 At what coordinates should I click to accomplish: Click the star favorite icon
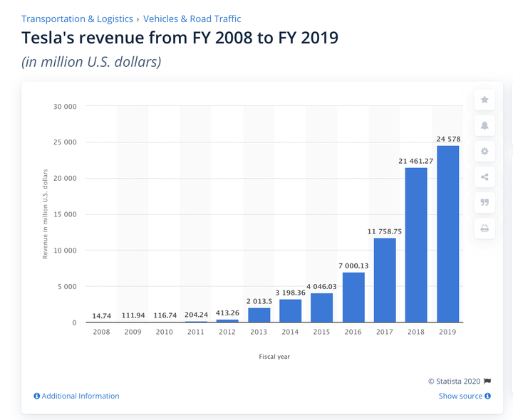[x=484, y=100]
